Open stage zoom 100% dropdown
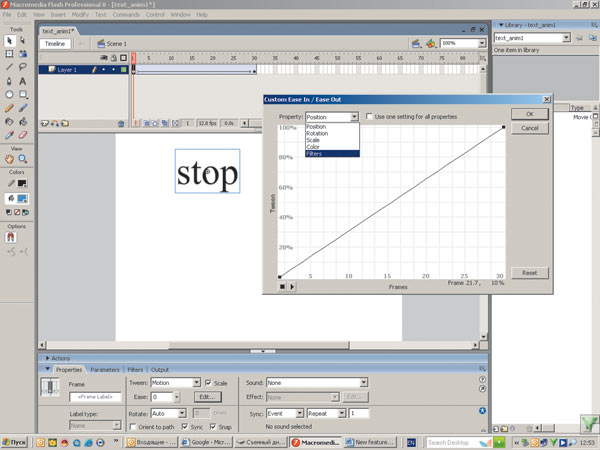 click(482, 44)
